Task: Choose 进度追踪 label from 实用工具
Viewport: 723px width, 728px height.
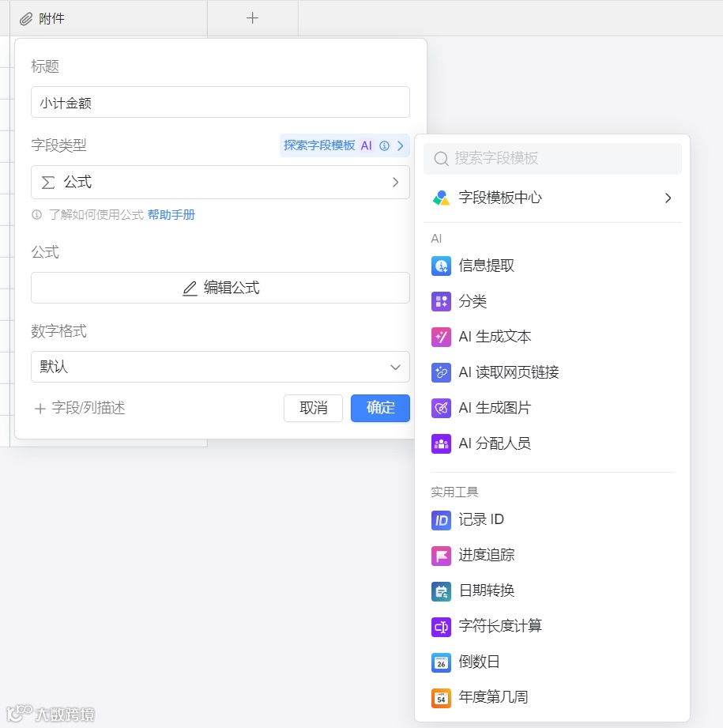Action: pyautogui.click(x=486, y=555)
